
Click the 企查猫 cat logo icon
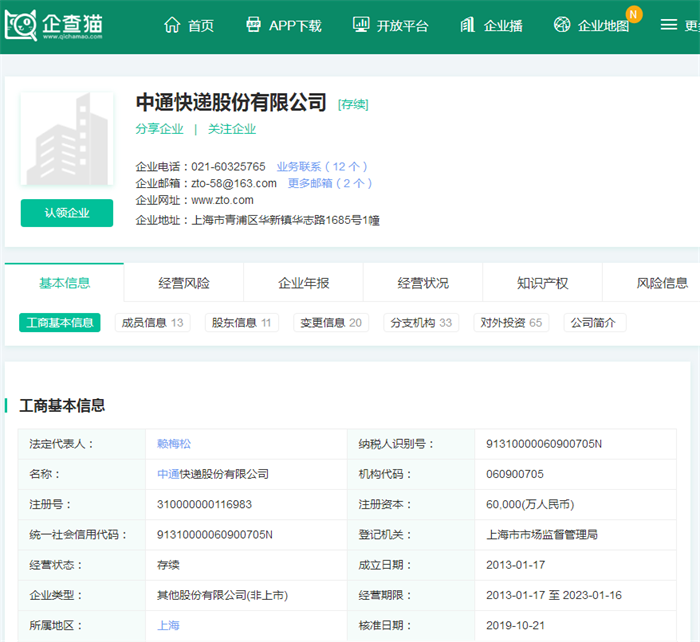pyautogui.click(x=21, y=25)
